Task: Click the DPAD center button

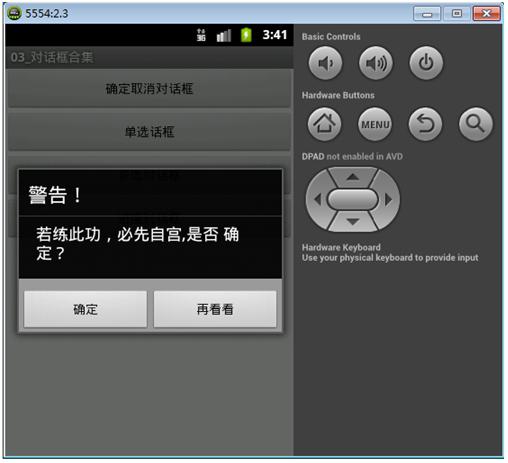Action: (x=353, y=199)
